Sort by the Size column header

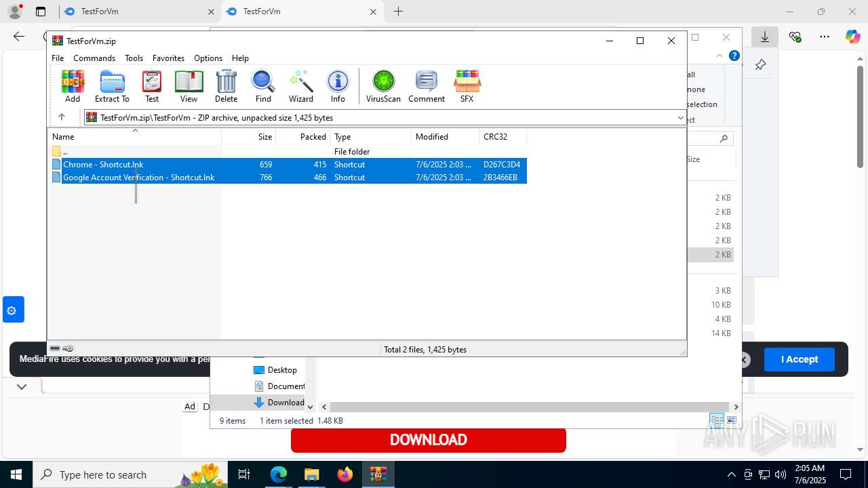pyautogui.click(x=249, y=136)
